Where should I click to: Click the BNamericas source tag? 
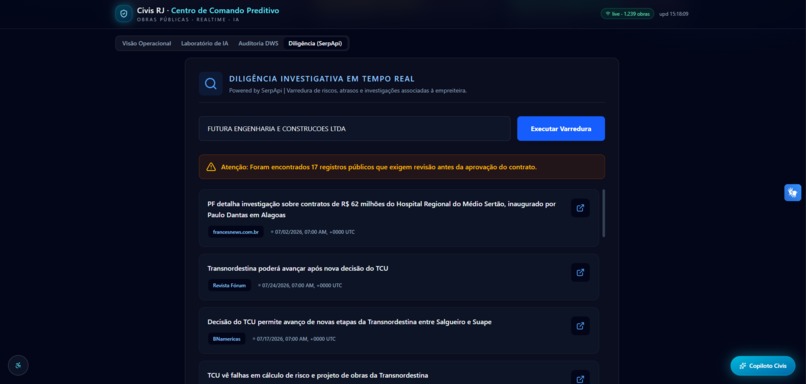click(x=227, y=339)
